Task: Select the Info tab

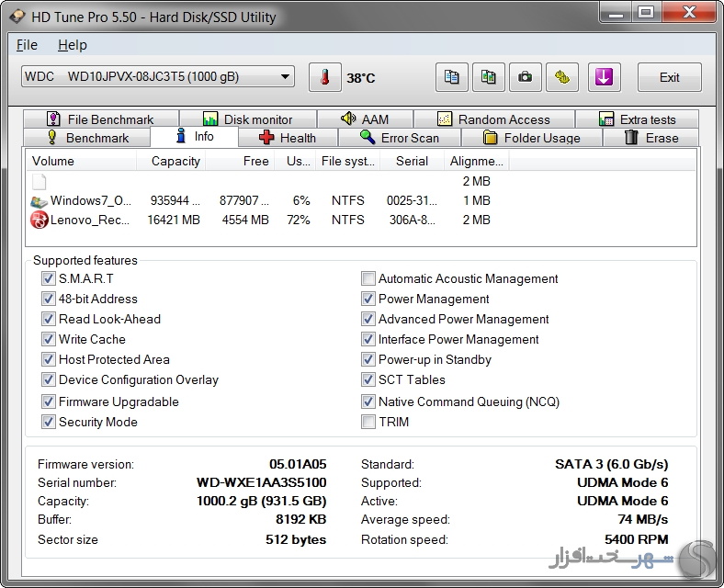Action: click(195, 137)
